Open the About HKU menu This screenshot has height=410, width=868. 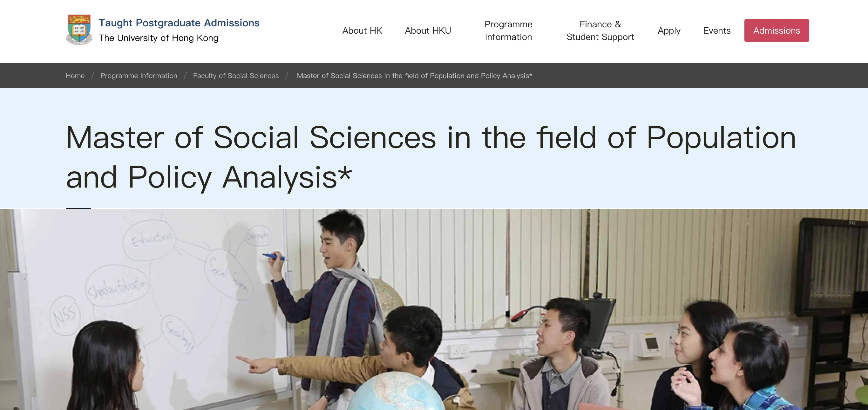[428, 31]
